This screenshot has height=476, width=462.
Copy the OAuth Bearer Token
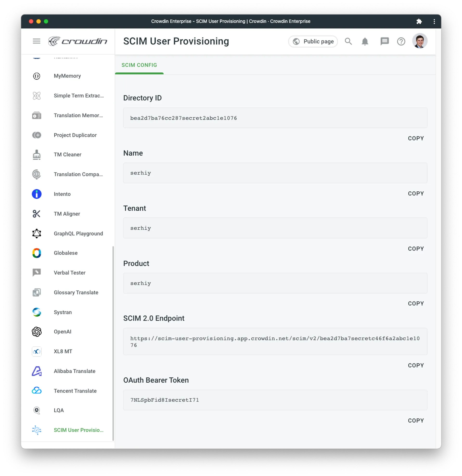coord(416,420)
